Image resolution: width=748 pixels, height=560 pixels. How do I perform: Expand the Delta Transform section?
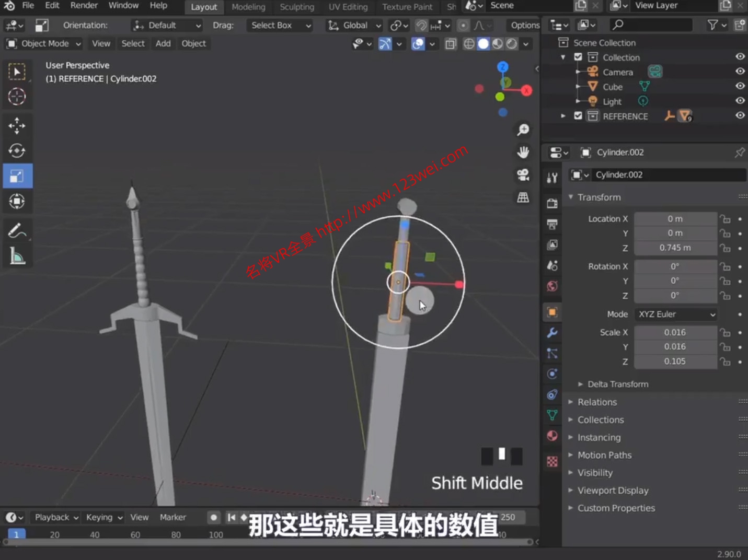click(618, 384)
